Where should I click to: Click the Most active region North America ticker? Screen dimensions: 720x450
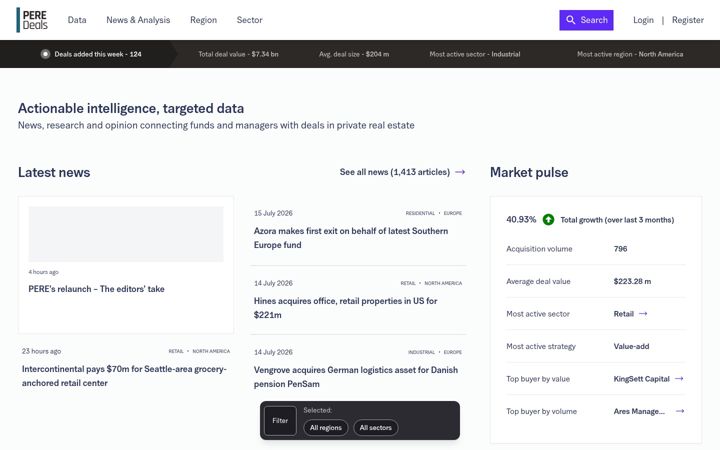630,54
